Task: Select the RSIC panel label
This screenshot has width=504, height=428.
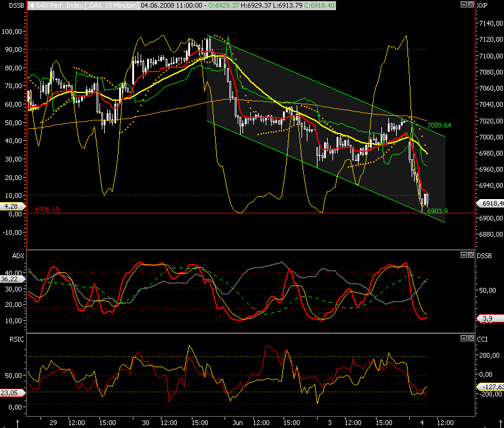Action: (x=17, y=339)
